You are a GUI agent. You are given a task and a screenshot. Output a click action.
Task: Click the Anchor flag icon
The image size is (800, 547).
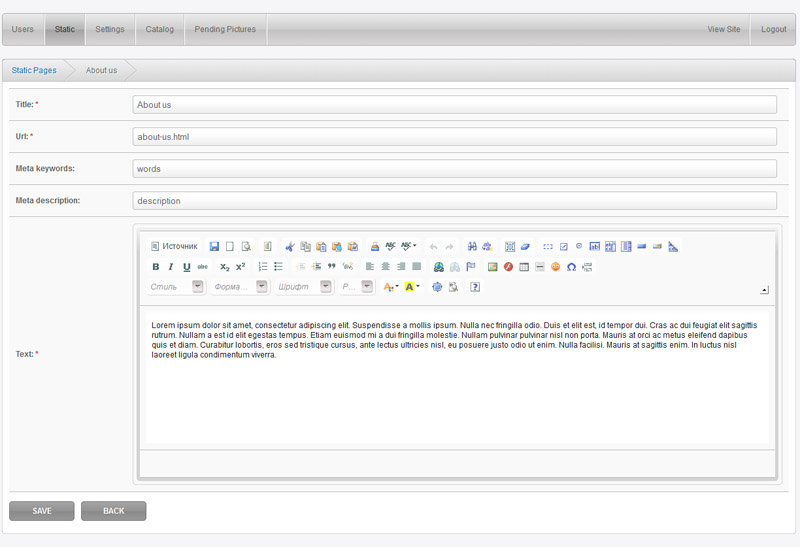tap(470, 267)
